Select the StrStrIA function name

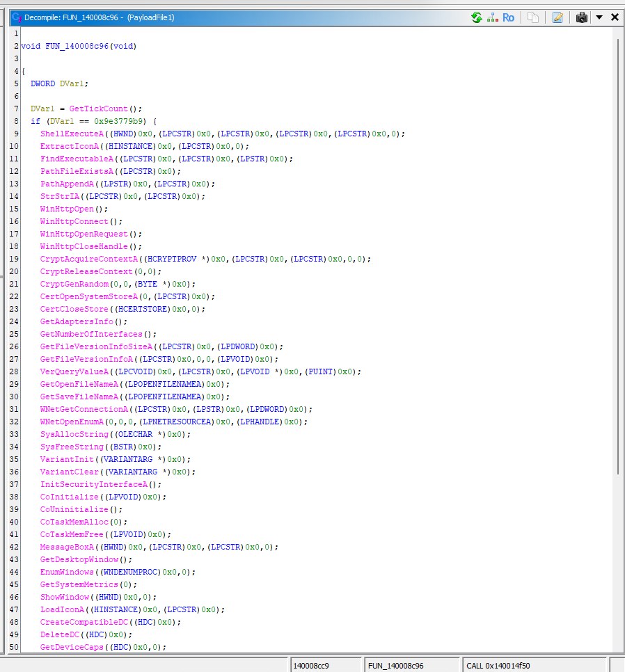tap(60, 196)
